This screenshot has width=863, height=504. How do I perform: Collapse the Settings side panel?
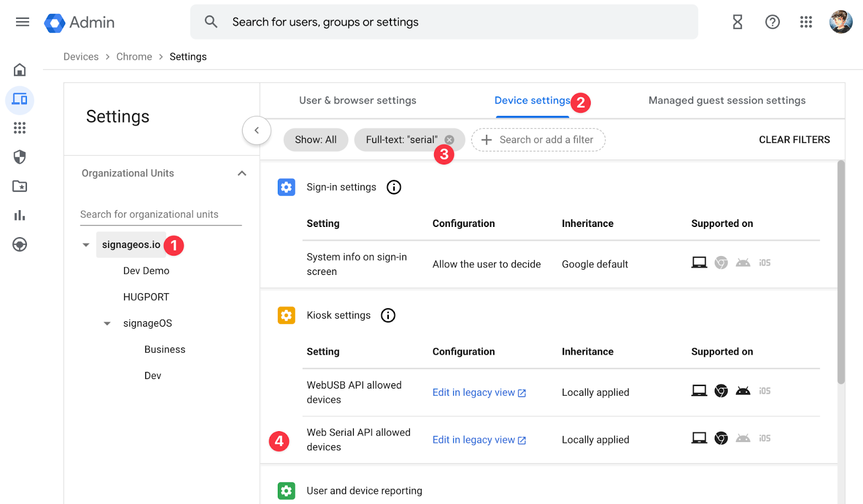256,130
